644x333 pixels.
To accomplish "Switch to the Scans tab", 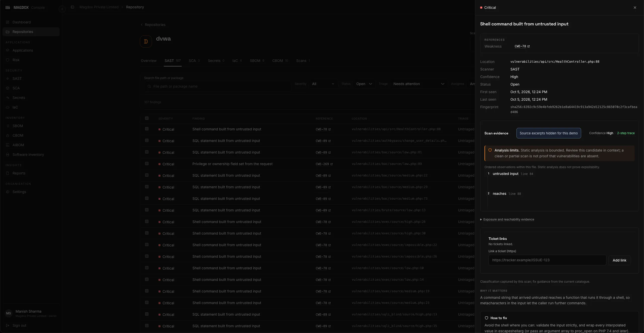I will [303, 61].
